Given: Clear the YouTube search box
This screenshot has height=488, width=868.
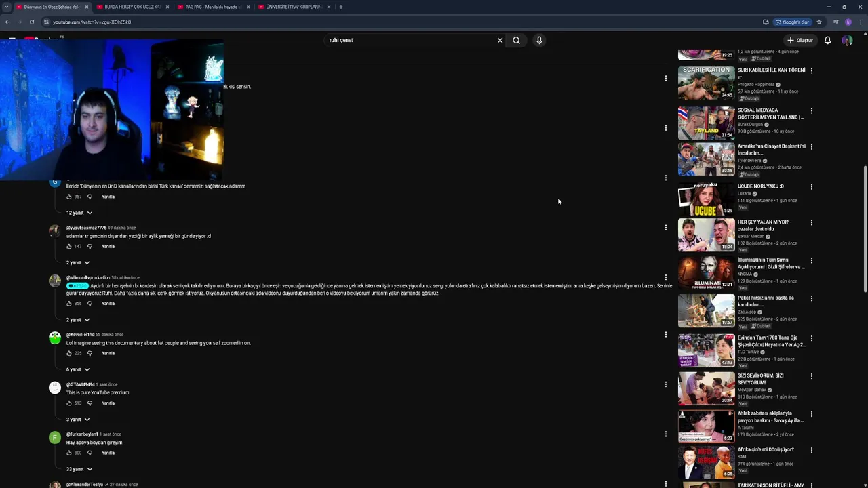Looking at the screenshot, I should (x=500, y=40).
